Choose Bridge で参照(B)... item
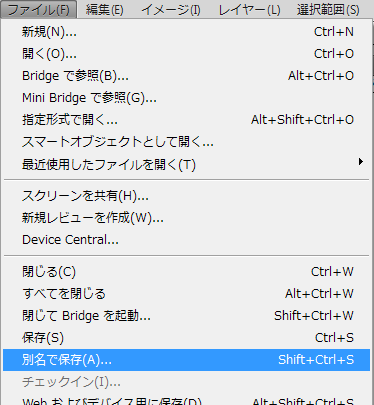The image size is (374, 405). click(187, 76)
